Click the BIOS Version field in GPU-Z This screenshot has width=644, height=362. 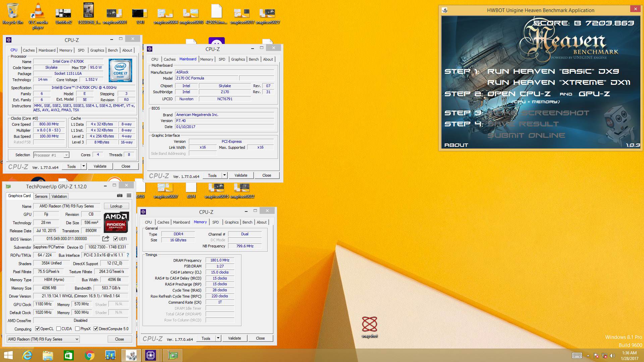point(67,239)
